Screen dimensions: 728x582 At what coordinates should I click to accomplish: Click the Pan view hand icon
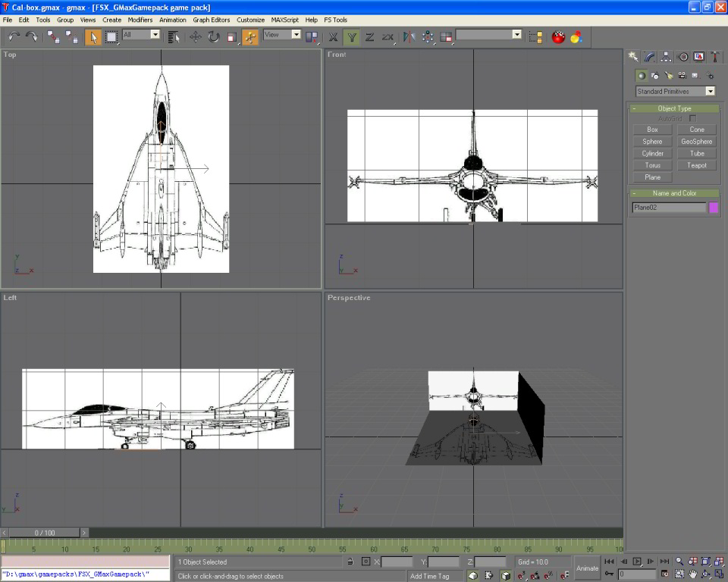(692, 574)
